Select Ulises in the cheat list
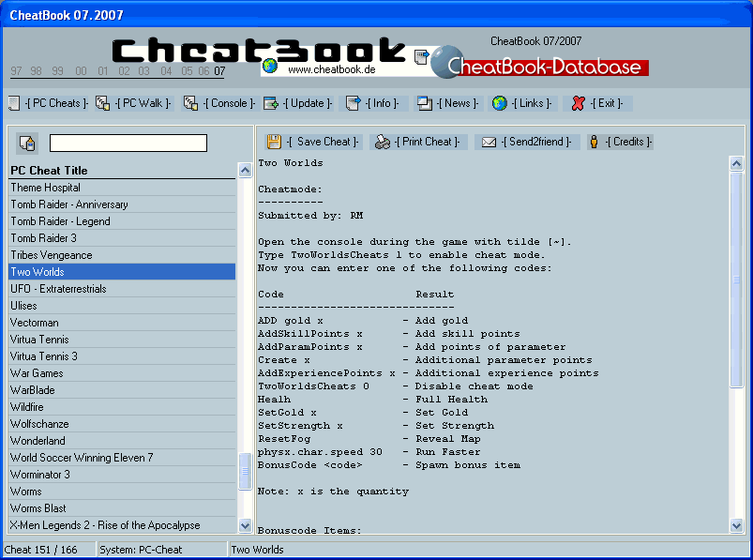 click(123, 306)
